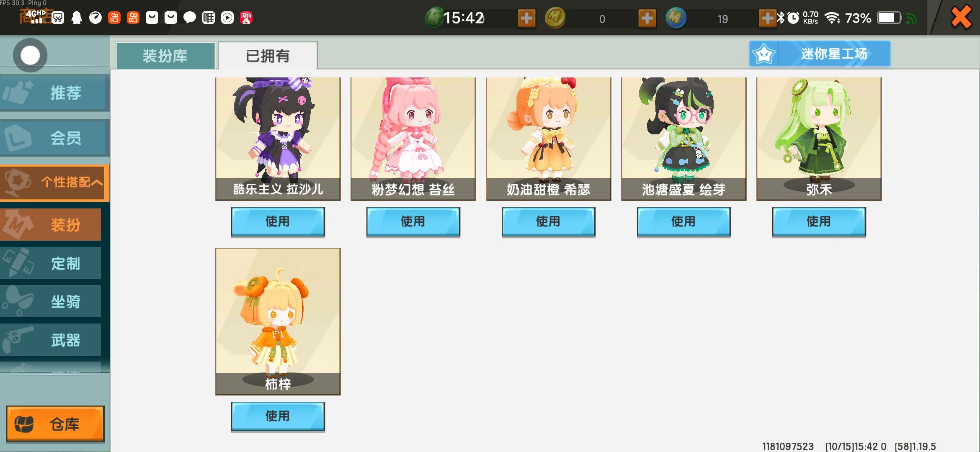Viewport: 980px width, 452px height.
Task: Switch to the 装扮库 tab
Action: pyautogui.click(x=165, y=56)
